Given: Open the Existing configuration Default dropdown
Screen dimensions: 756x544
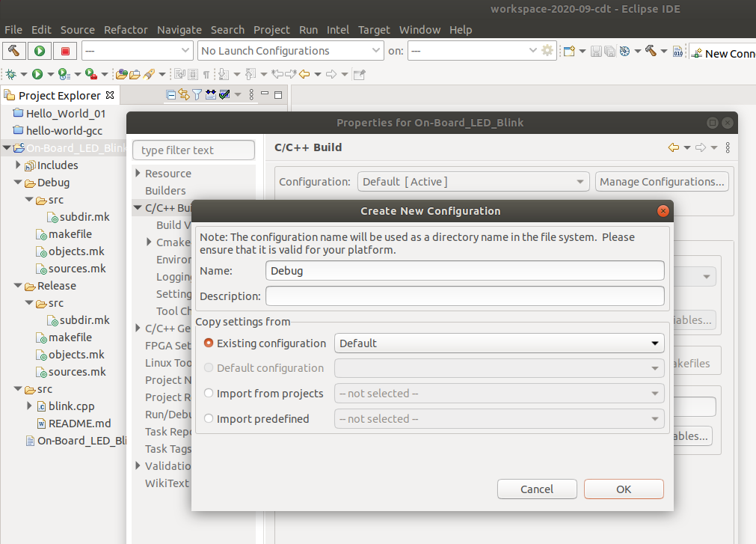Looking at the screenshot, I should tap(499, 343).
